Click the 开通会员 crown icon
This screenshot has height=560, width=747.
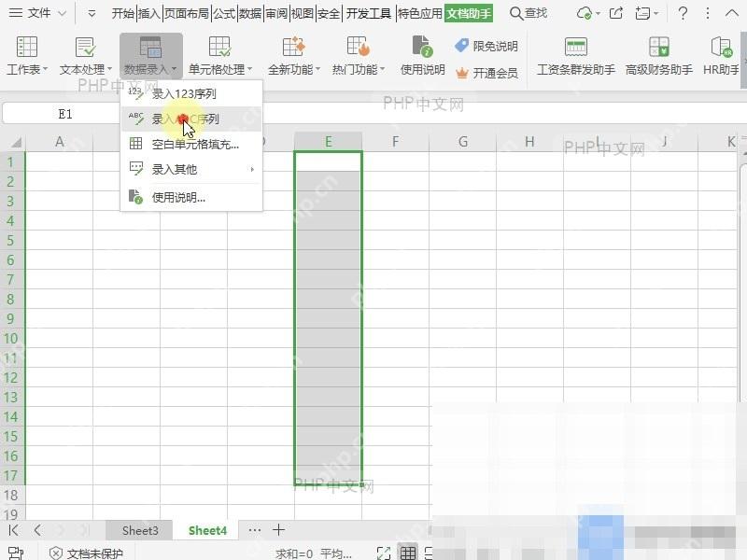[461, 73]
